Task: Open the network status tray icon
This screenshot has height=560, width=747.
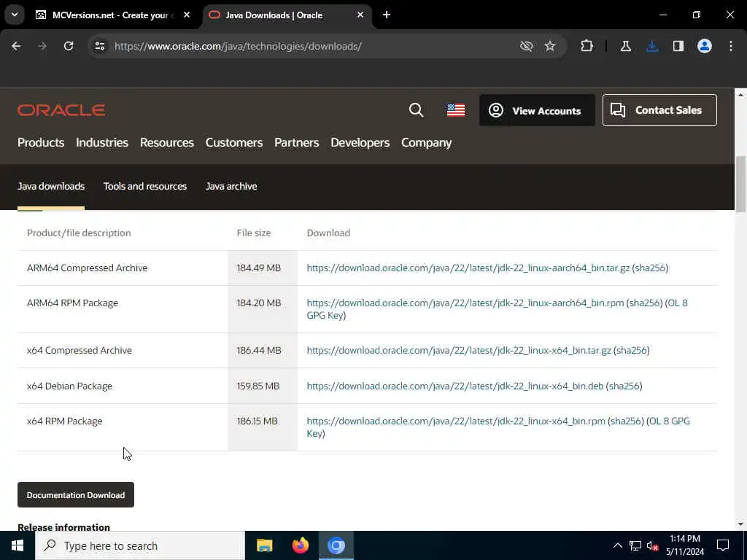Action: point(635,545)
